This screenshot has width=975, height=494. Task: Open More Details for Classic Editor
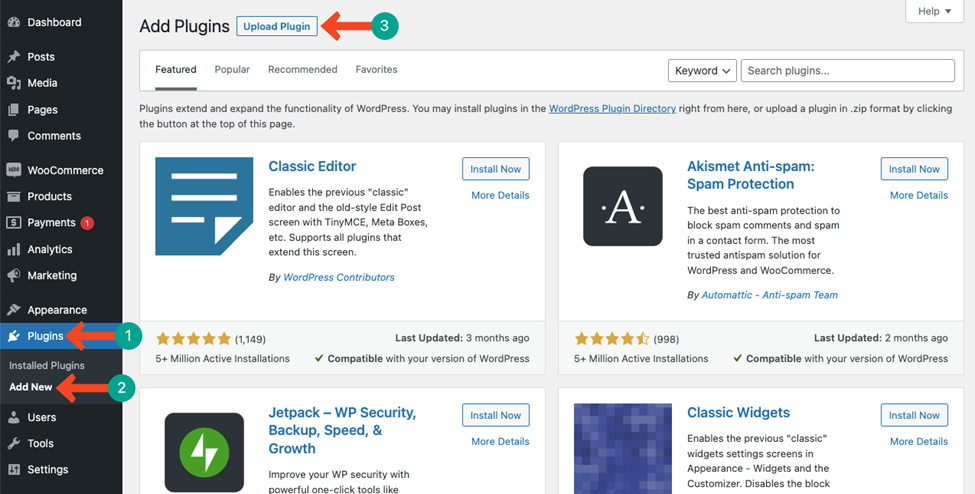coord(500,195)
